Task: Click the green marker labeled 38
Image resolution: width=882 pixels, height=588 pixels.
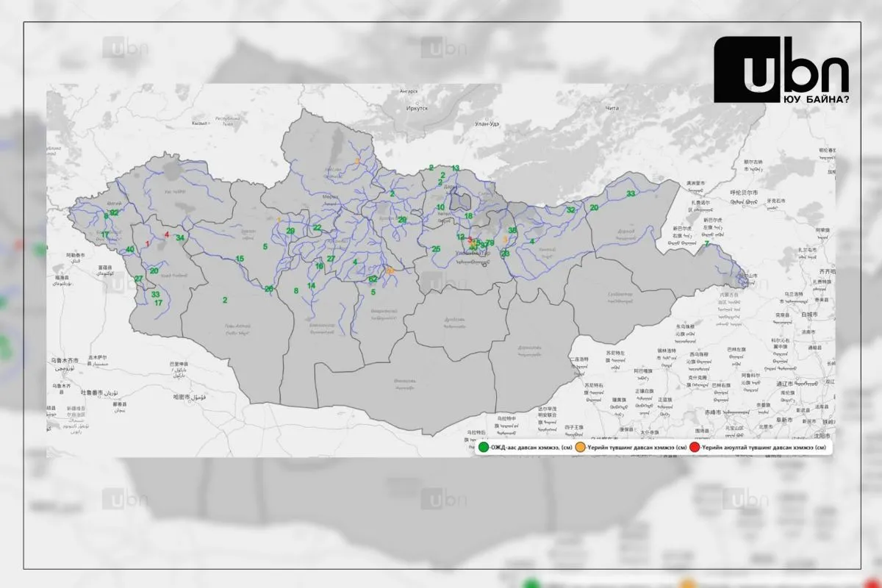Action: point(513,231)
